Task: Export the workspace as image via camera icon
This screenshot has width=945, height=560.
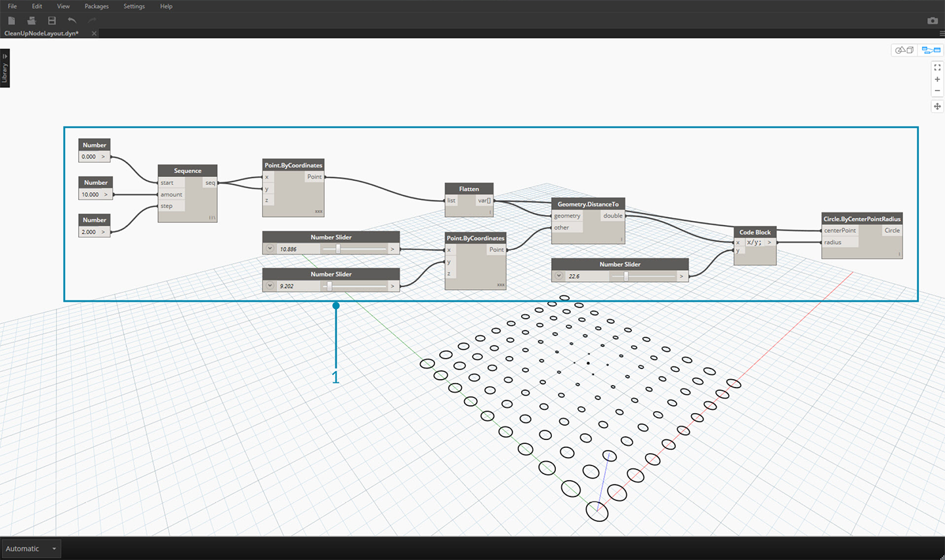Action: click(x=932, y=20)
